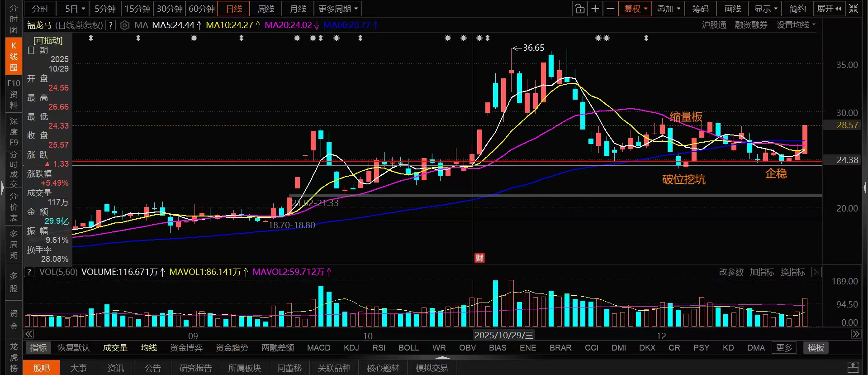Click the unlock padlock icon in top toolbar
Viewport: 868px width, 375px height.
(579, 9)
